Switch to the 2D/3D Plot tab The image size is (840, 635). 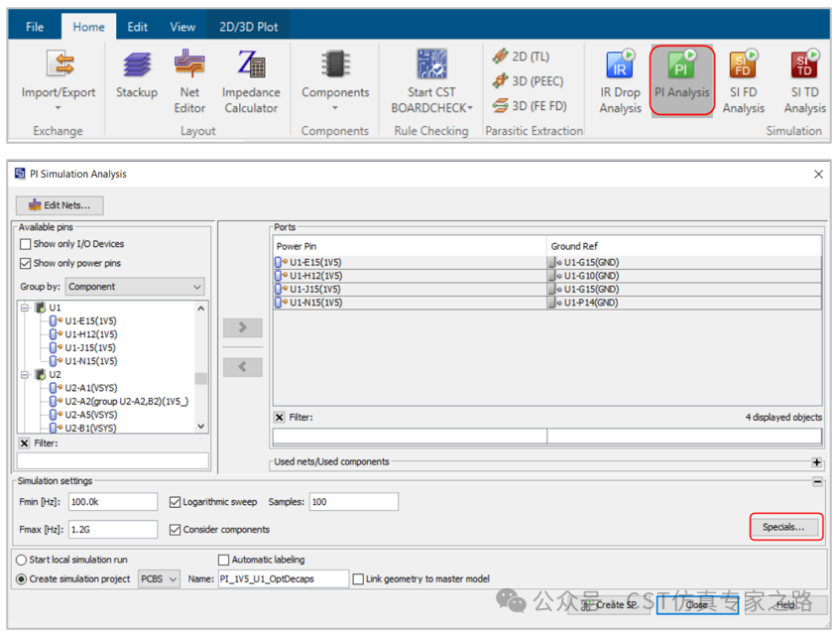click(249, 27)
